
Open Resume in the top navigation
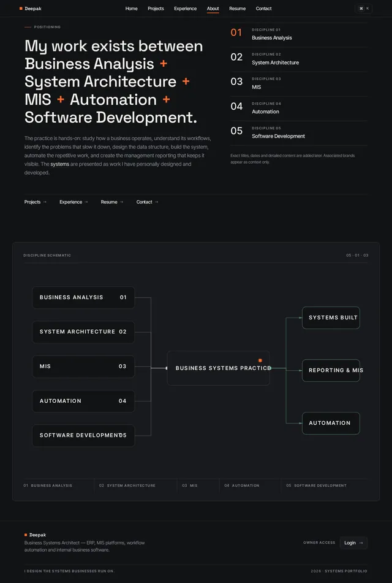click(238, 9)
